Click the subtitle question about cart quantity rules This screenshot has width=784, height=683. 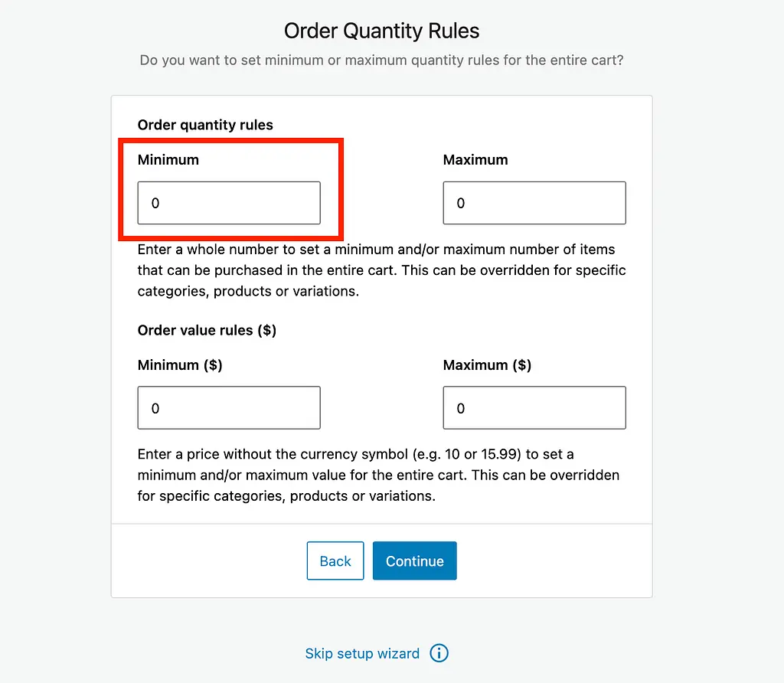[381, 60]
